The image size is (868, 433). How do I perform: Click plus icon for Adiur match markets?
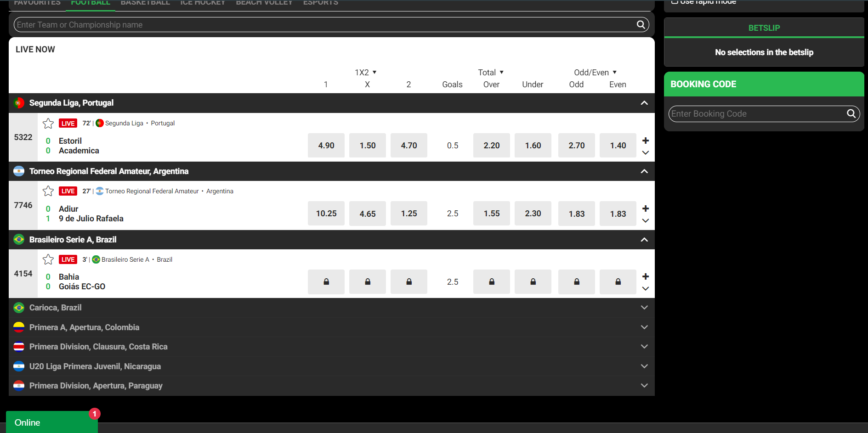point(645,208)
